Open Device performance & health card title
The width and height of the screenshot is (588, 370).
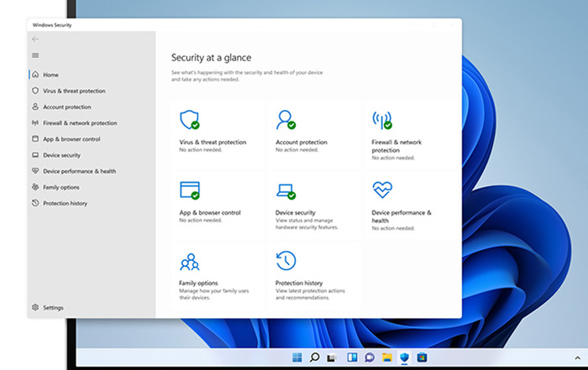coord(402,216)
